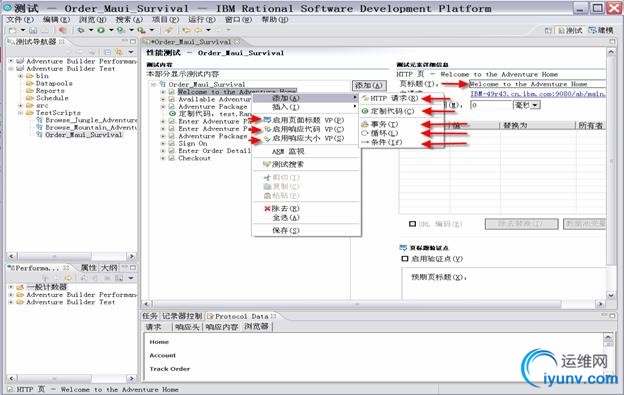Click the IBM-49r43.cn.ibm.com URL link
The image size is (624, 395).
(x=538, y=94)
